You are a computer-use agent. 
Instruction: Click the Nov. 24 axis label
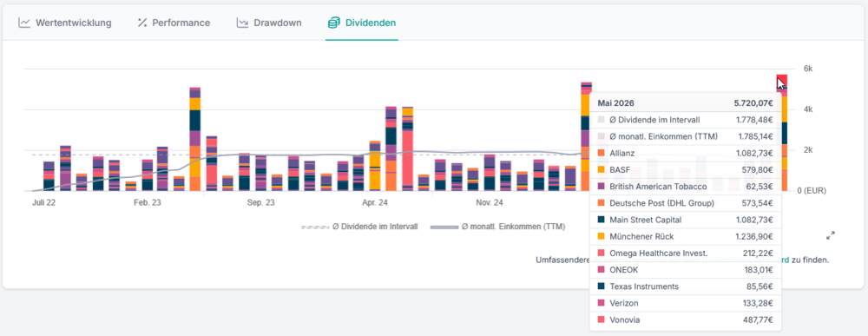(490, 203)
